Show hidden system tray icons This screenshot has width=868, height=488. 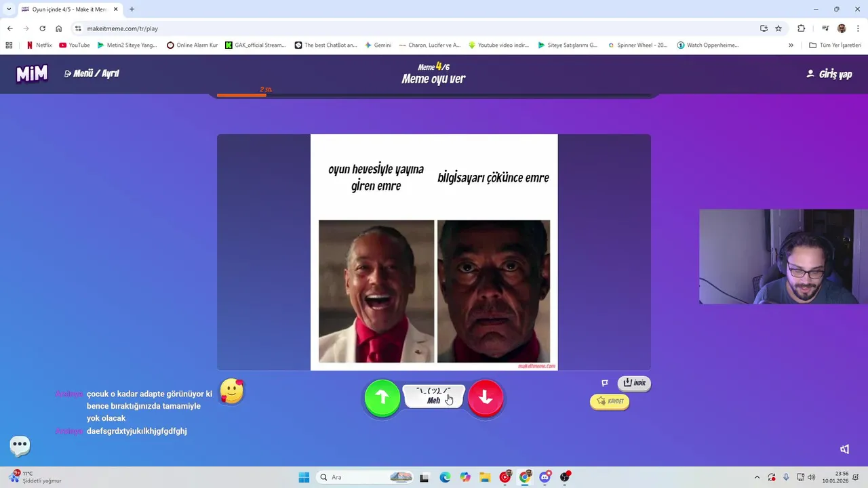(757, 477)
